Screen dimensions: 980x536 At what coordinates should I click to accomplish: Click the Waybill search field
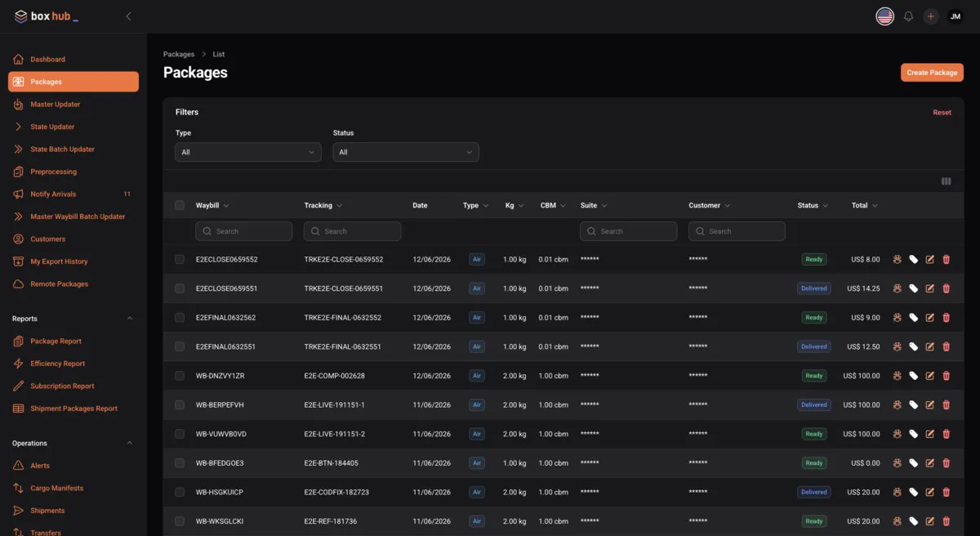[244, 231]
